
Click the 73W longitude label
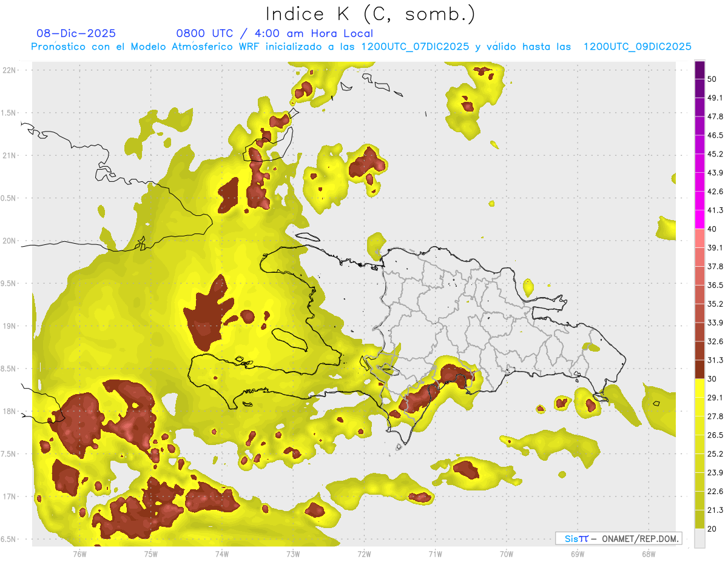[292, 554]
